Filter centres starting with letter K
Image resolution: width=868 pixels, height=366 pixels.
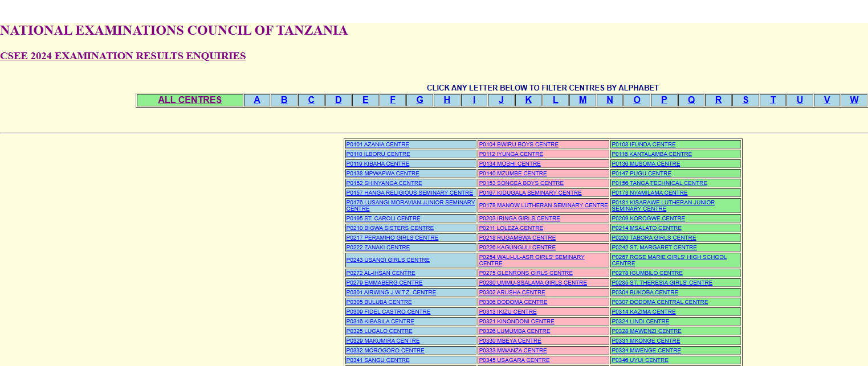(528, 100)
